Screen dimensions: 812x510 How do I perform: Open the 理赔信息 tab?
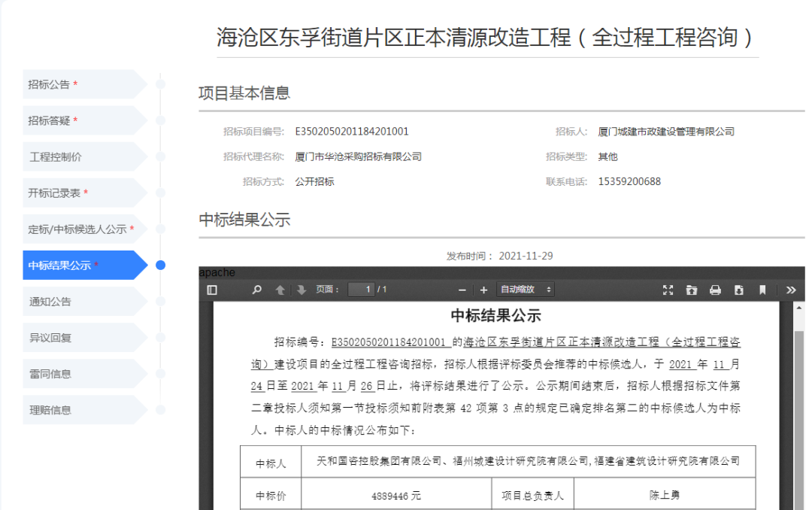[85, 410]
